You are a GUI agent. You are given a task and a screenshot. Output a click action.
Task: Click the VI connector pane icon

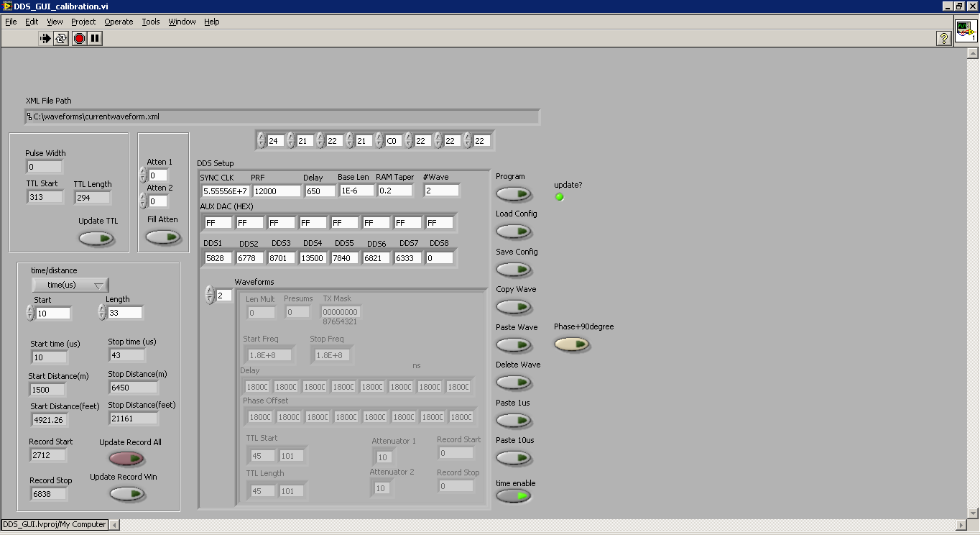coord(966,32)
